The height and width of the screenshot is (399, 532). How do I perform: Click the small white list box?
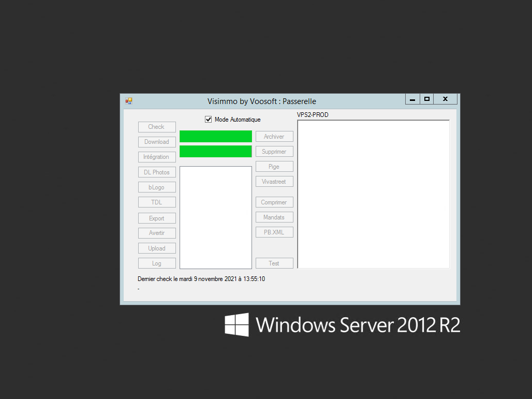[216, 217]
